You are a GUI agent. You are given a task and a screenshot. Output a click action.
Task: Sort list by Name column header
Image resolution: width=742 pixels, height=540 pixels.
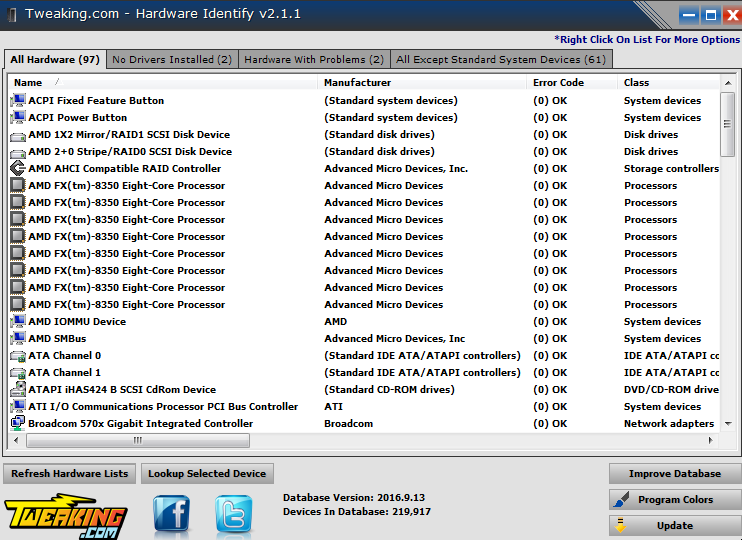[x=163, y=82]
